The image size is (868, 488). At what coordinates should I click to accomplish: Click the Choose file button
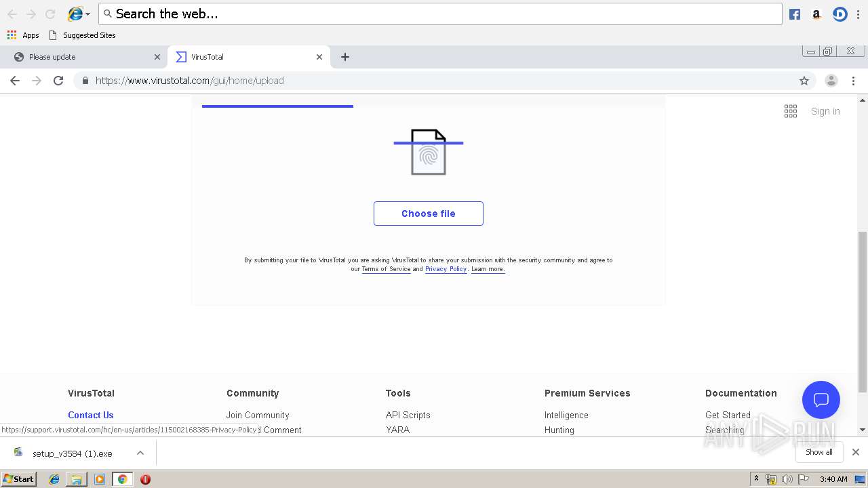429,213
